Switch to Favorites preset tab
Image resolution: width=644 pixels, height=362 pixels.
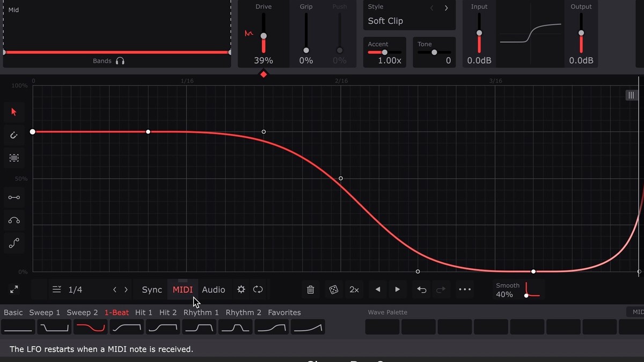(x=284, y=313)
